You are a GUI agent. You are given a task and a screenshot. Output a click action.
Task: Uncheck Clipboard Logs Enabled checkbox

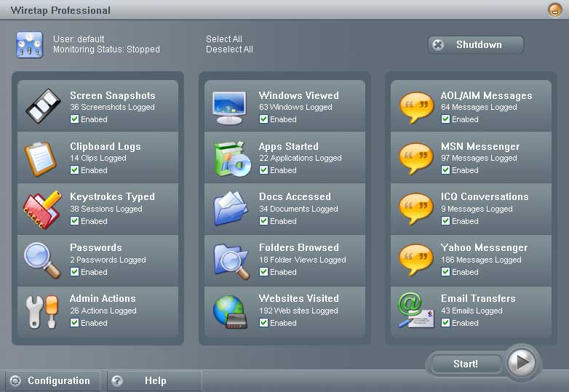pyautogui.click(x=74, y=169)
